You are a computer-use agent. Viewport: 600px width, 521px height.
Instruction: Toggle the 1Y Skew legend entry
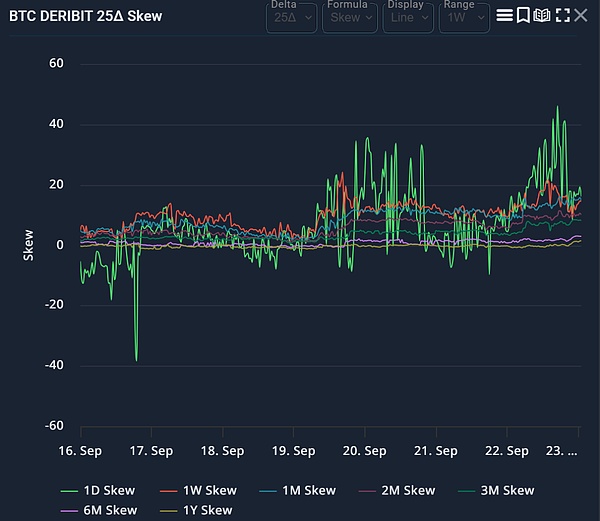coord(208,510)
